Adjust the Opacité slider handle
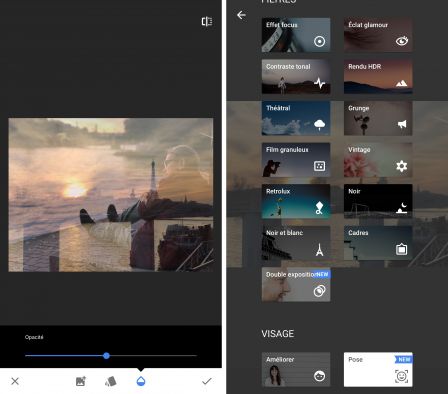This screenshot has width=448, height=394. [106, 356]
